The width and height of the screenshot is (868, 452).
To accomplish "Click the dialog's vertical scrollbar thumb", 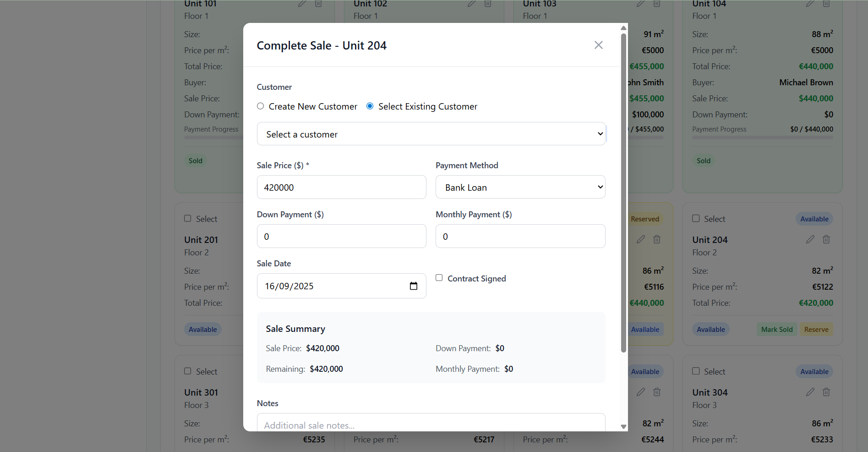I will [x=623, y=193].
